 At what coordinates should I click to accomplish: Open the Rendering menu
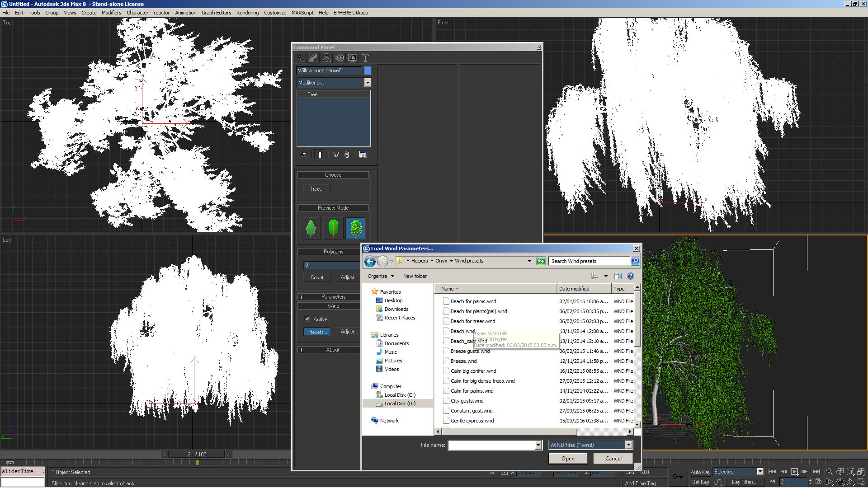[x=247, y=13]
